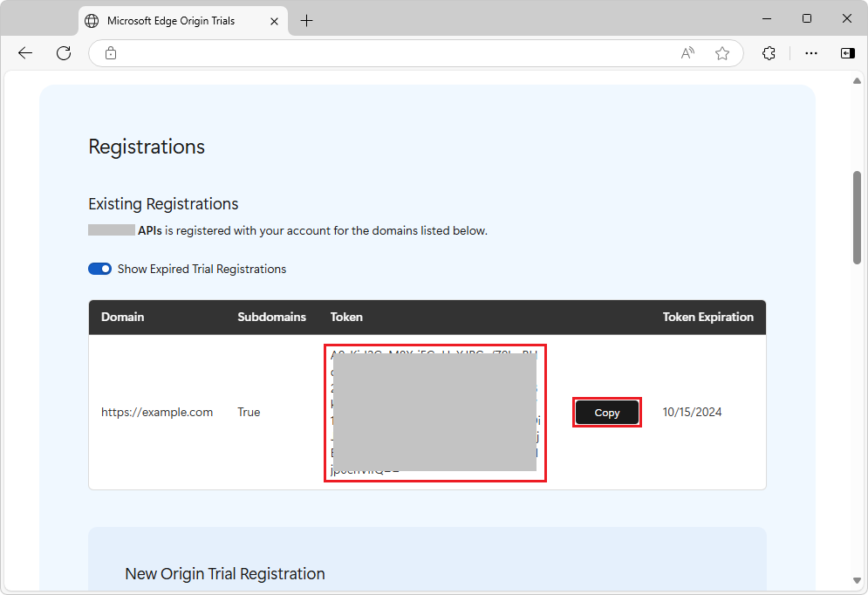
Task: Add this page to favorites via star icon
Action: [722, 53]
